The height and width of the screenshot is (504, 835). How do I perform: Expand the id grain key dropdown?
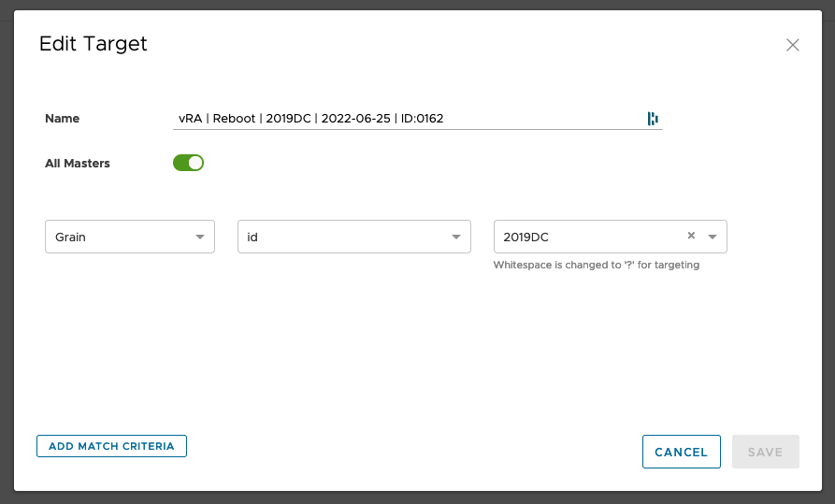353,237
